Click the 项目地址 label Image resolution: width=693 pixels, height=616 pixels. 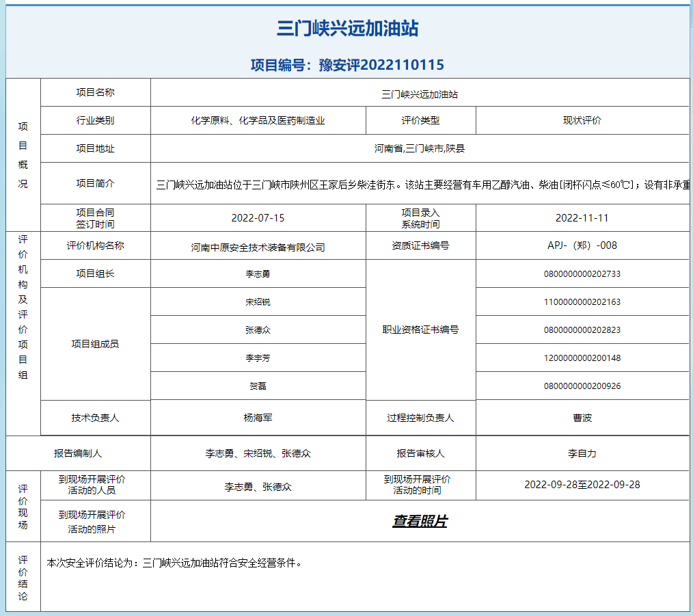point(96,148)
